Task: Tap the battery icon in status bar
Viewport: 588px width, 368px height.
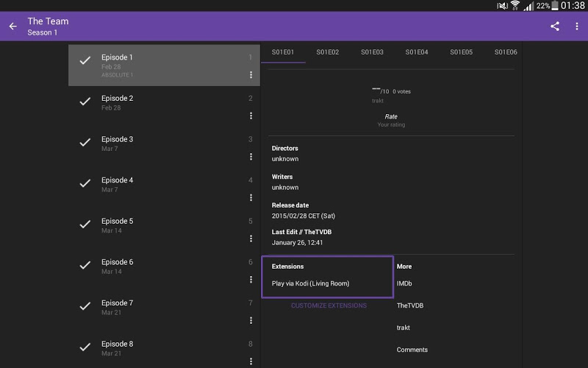Action: click(555, 6)
